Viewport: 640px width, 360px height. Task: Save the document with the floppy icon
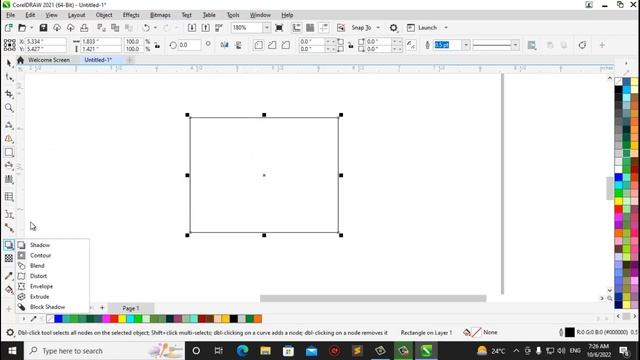(x=43, y=28)
